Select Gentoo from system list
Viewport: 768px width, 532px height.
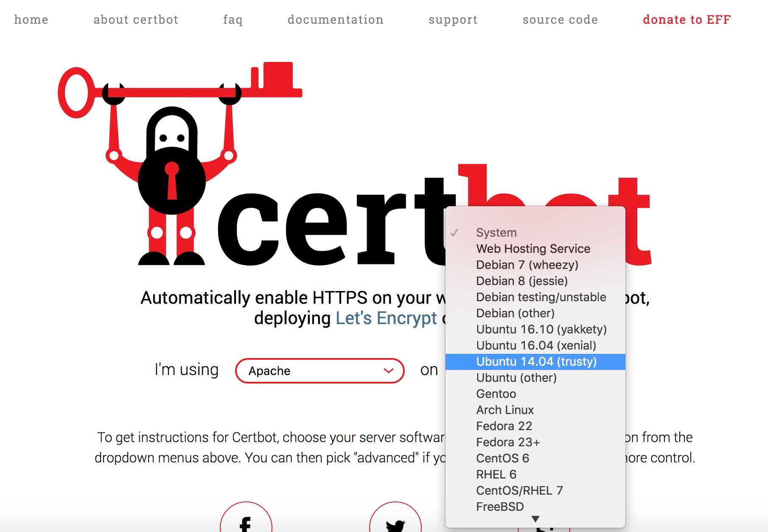535,394
